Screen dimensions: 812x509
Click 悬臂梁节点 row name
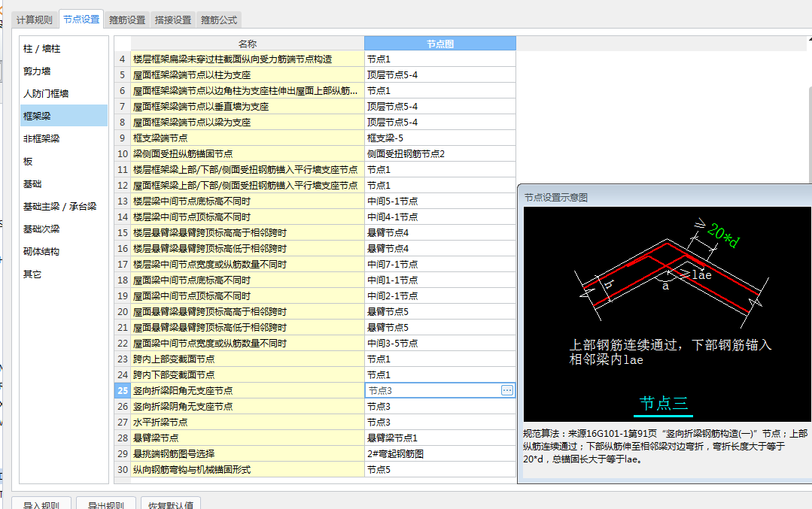[248, 438]
